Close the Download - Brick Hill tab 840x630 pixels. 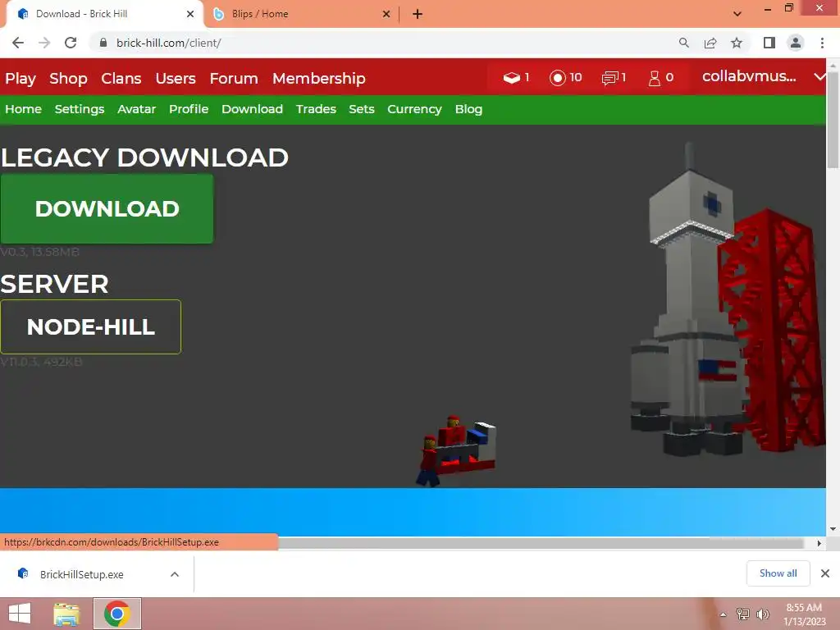[x=190, y=14]
